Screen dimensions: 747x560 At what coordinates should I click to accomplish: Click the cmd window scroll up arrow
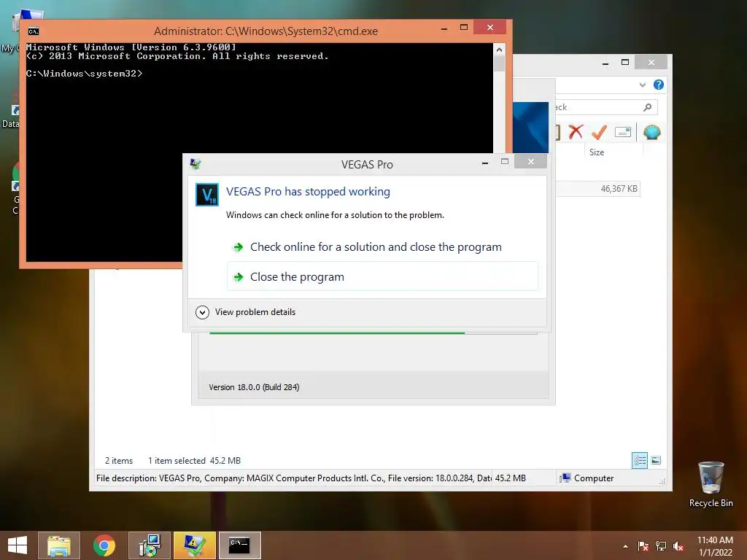[x=499, y=50]
